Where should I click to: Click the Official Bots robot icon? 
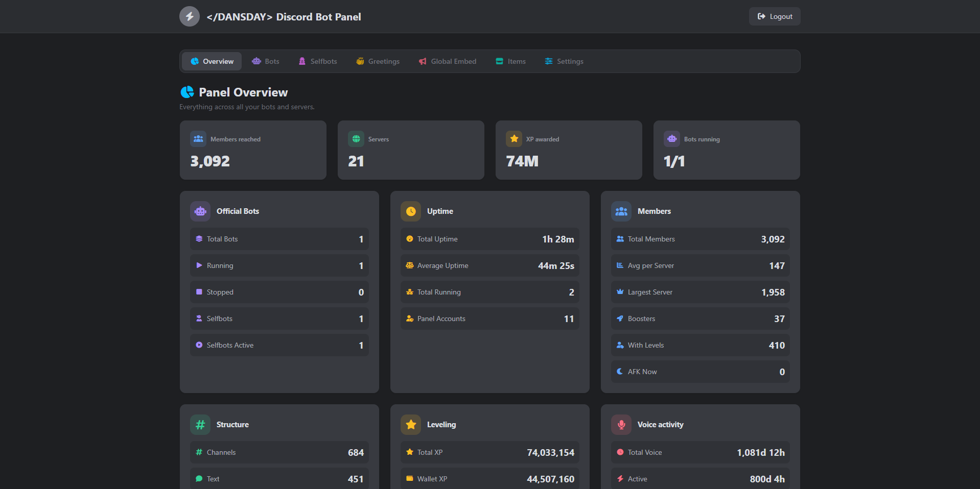tap(200, 211)
